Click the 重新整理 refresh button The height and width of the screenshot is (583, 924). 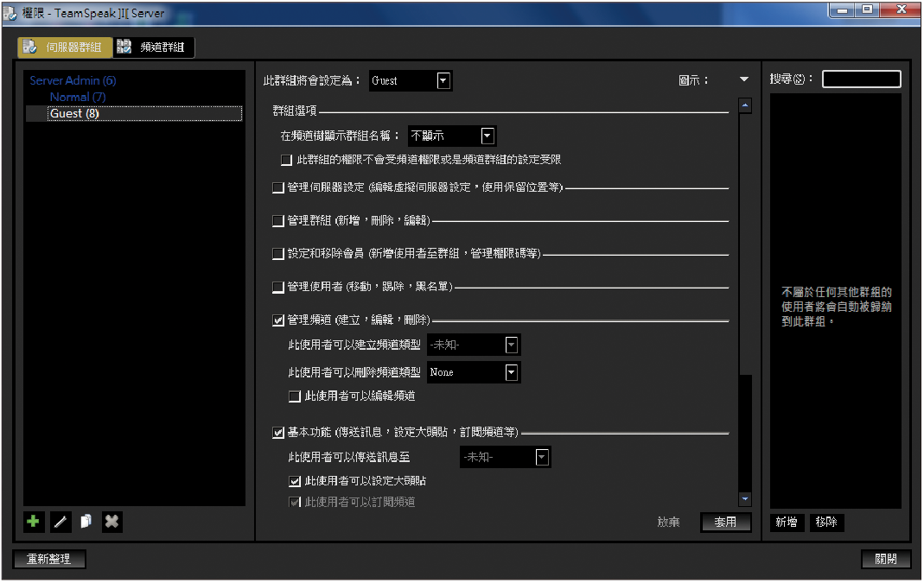49,559
